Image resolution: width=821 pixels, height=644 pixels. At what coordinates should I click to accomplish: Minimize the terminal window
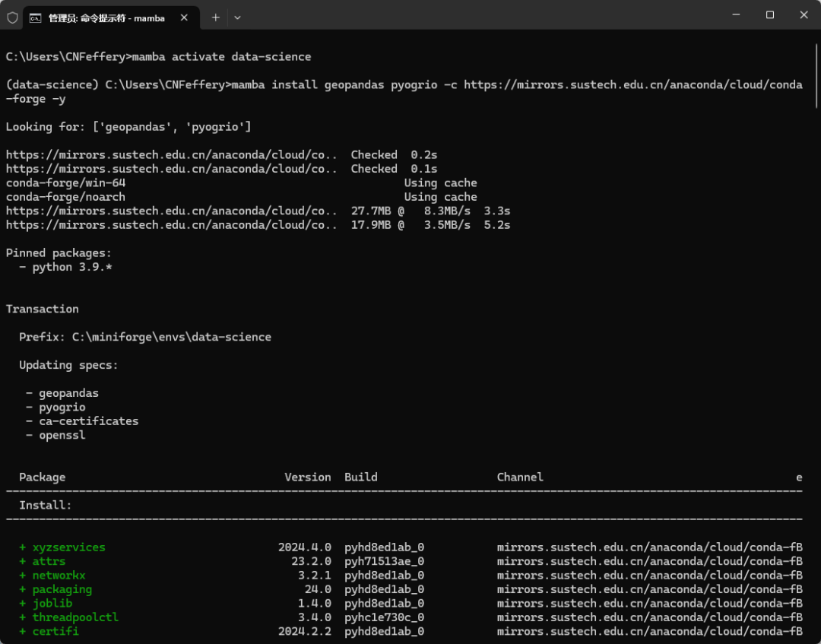tap(735, 14)
